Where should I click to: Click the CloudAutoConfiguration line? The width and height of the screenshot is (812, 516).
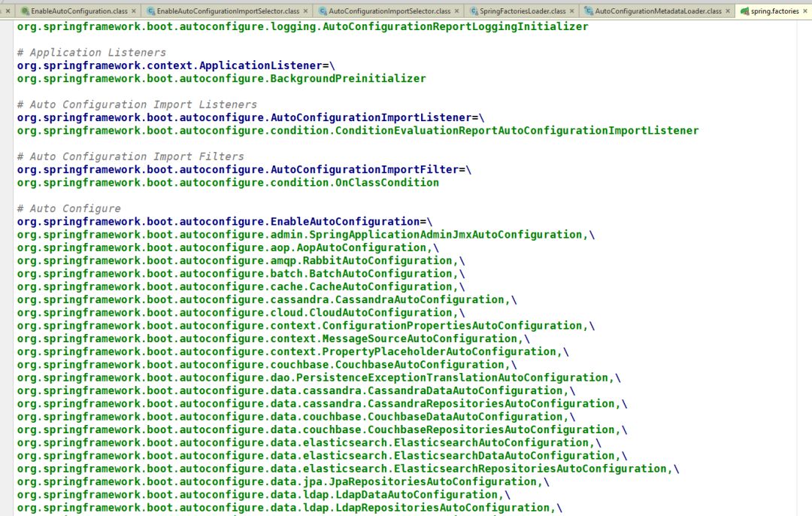click(x=241, y=312)
